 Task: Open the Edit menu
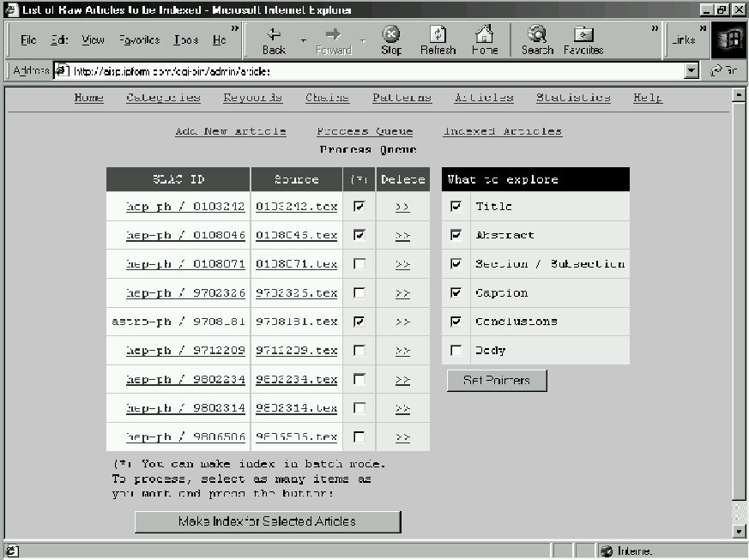[x=59, y=40]
